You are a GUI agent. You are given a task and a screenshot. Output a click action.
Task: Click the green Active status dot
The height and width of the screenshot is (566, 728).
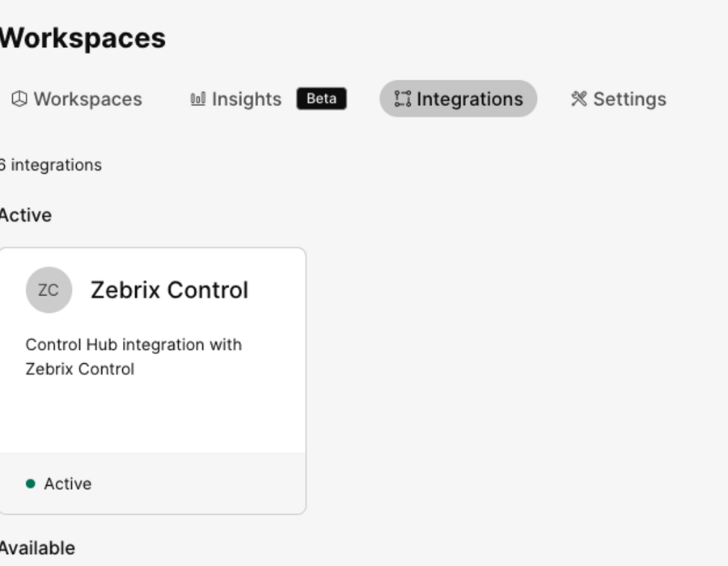(x=31, y=484)
